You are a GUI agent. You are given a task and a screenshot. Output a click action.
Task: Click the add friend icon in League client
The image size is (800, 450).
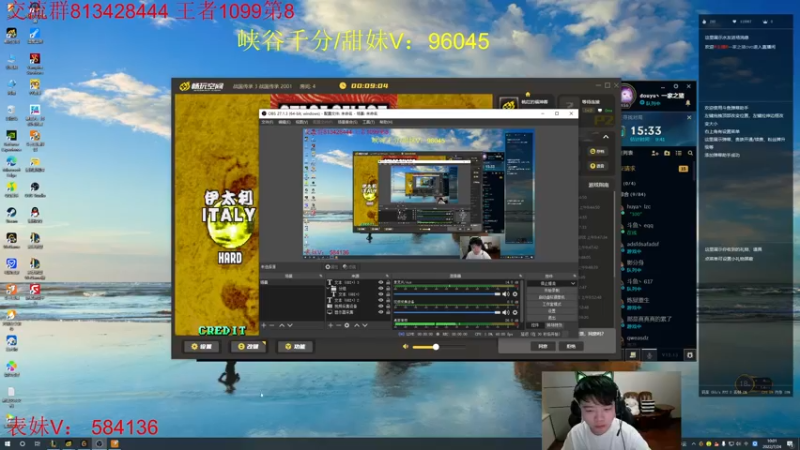tap(655, 153)
